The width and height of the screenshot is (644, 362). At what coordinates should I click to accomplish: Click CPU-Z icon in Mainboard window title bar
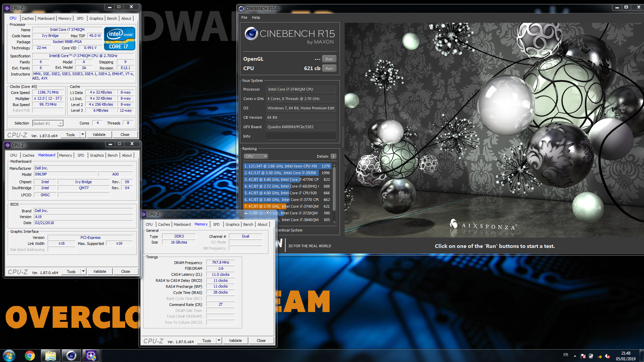[8, 145]
